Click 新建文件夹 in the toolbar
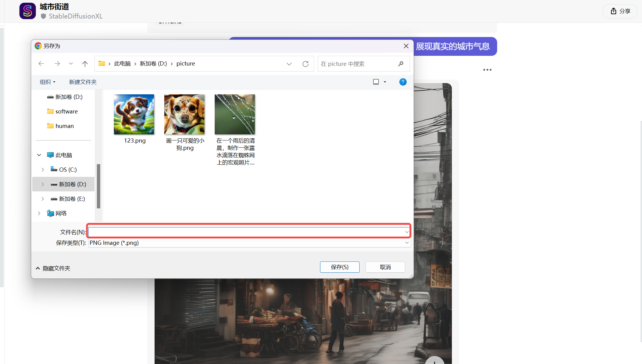Image resolution: width=642 pixels, height=364 pixels. pos(83,82)
